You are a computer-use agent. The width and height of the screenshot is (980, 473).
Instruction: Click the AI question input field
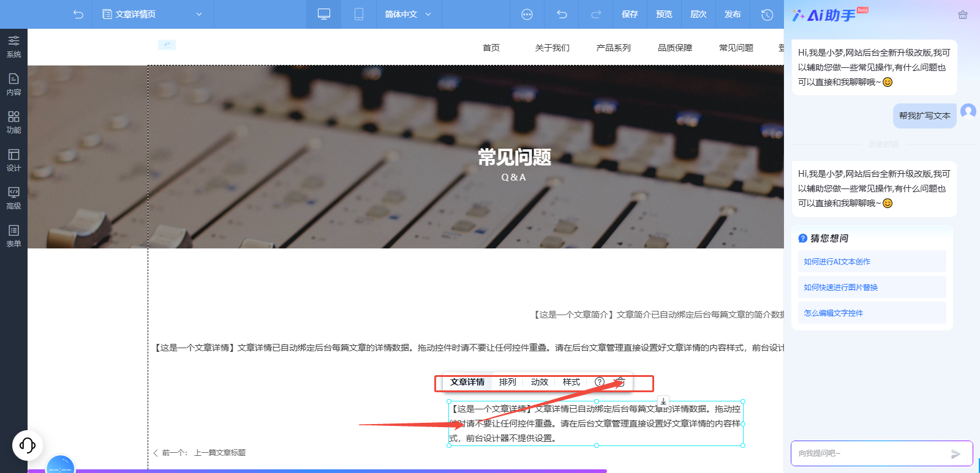[870, 453]
